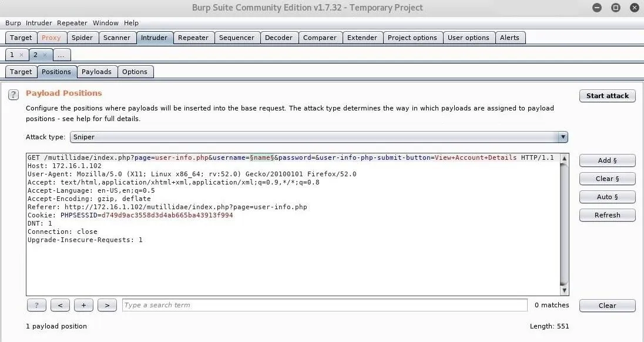Viewport: 644px width, 342px height.
Task: Switch to the Repeater tool tab
Action: point(193,38)
